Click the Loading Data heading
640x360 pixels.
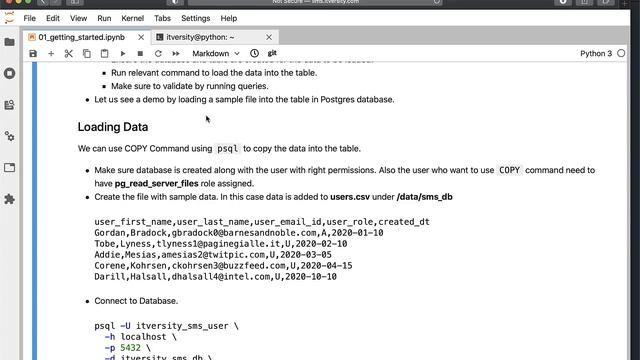[x=113, y=127]
